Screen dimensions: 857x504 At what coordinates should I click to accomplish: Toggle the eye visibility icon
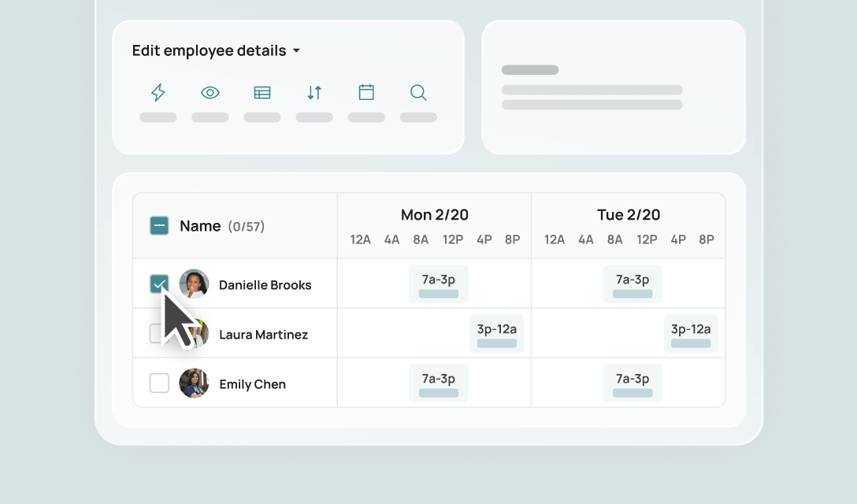click(210, 92)
